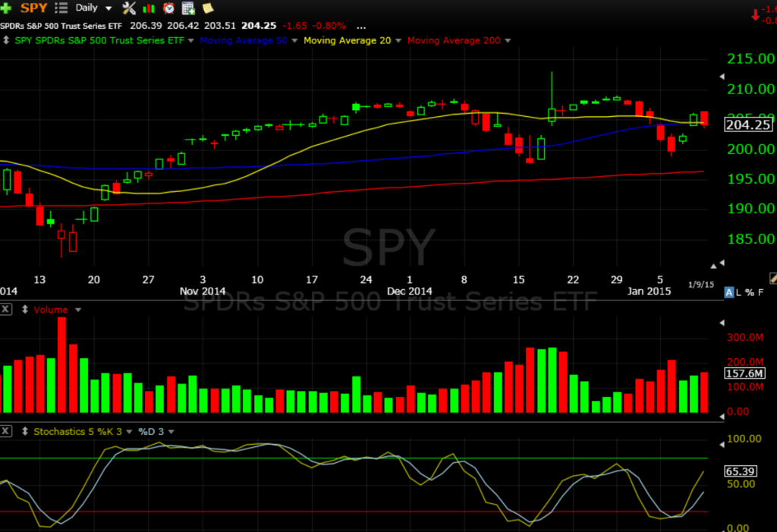Click the left-pointing arrow at bottom of price scale
The width and height of the screenshot is (777, 532).
[x=722, y=263]
